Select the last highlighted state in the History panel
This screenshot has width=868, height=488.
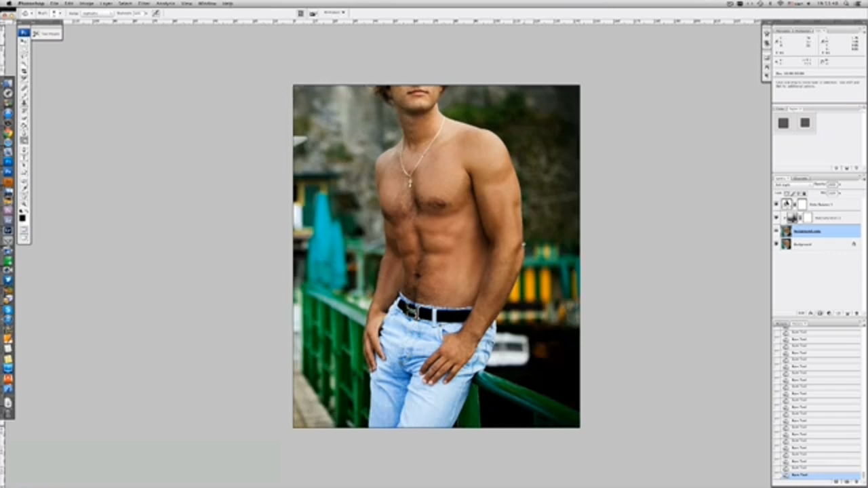pos(818,476)
